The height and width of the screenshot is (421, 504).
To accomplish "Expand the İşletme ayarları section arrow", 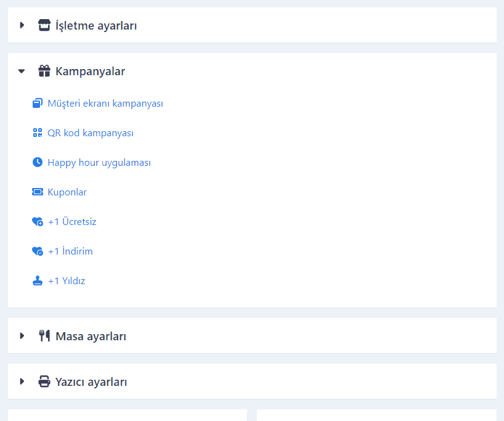I will (22, 25).
